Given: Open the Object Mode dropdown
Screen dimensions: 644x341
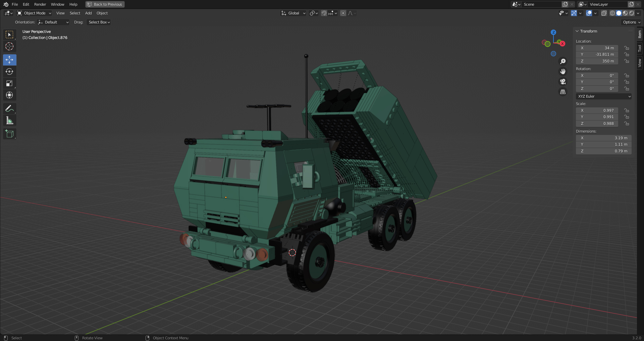Looking at the screenshot, I should [35, 13].
